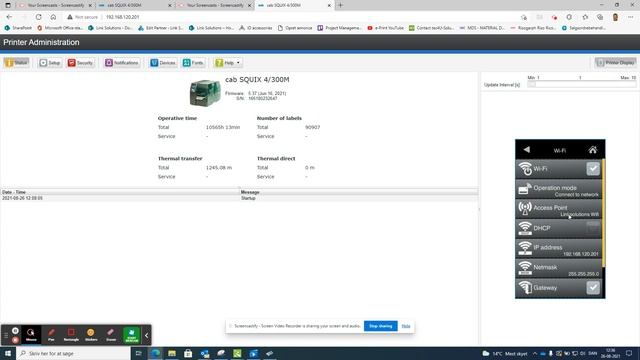Click the browser refresh button
This screenshot has height=360, width=640.
coord(38,17)
